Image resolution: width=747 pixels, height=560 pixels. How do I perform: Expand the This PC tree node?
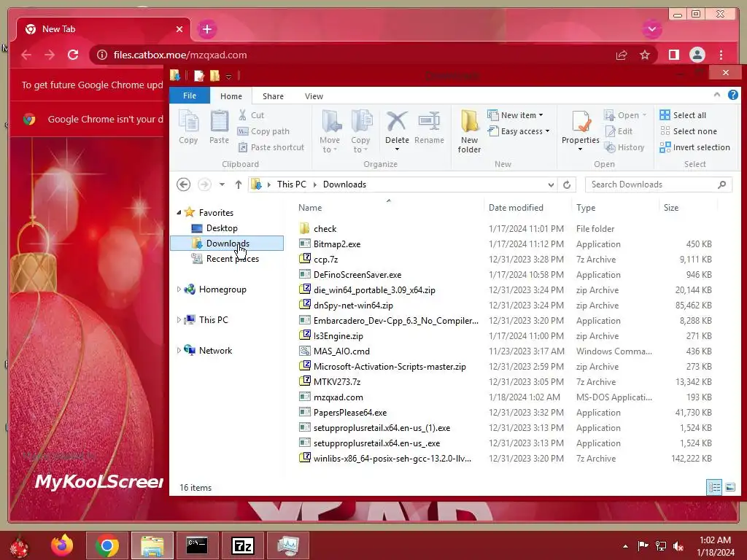[x=179, y=319]
